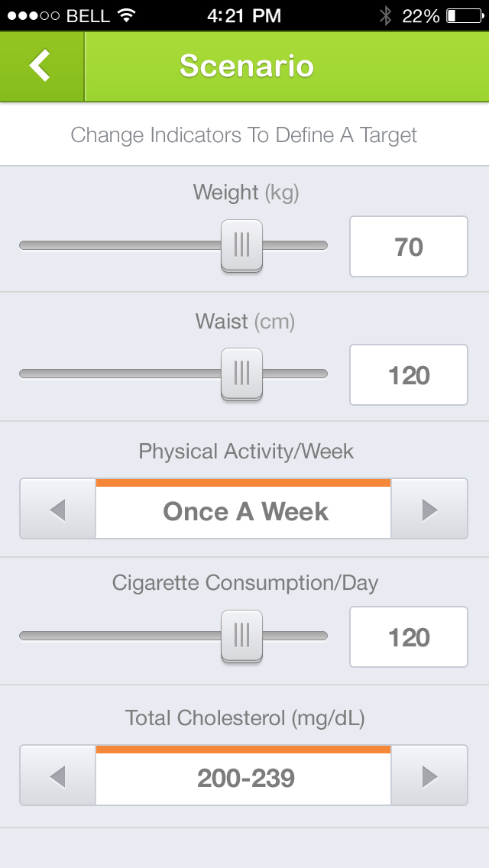Tap the Bluetooth icon in status bar
Image resolution: width=489 pixels, height=868 pixels.
pos(385,15)
